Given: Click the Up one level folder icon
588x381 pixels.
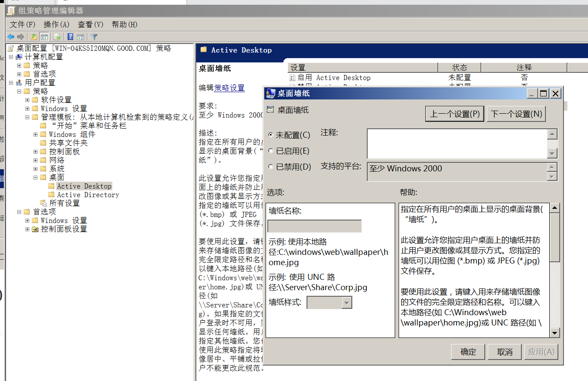Looking at the screenshot, I should (34, 37).
